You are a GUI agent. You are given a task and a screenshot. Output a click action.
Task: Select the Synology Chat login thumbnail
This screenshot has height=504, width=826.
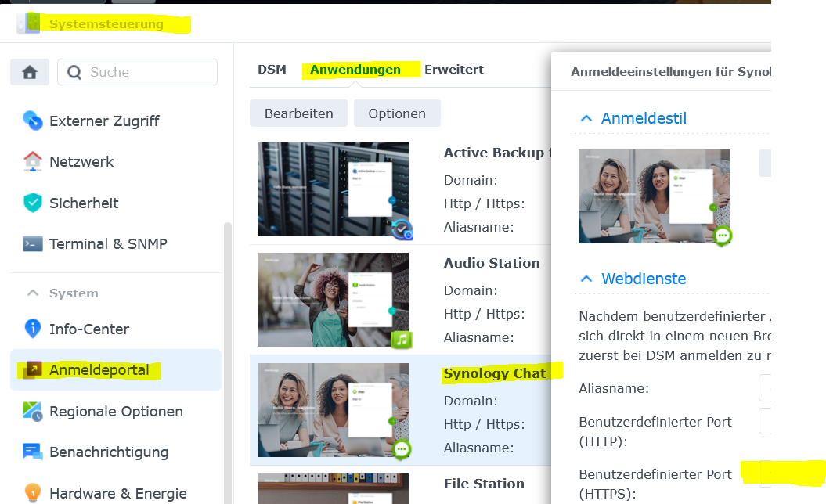pyautogui.click(x=333, y=410)
